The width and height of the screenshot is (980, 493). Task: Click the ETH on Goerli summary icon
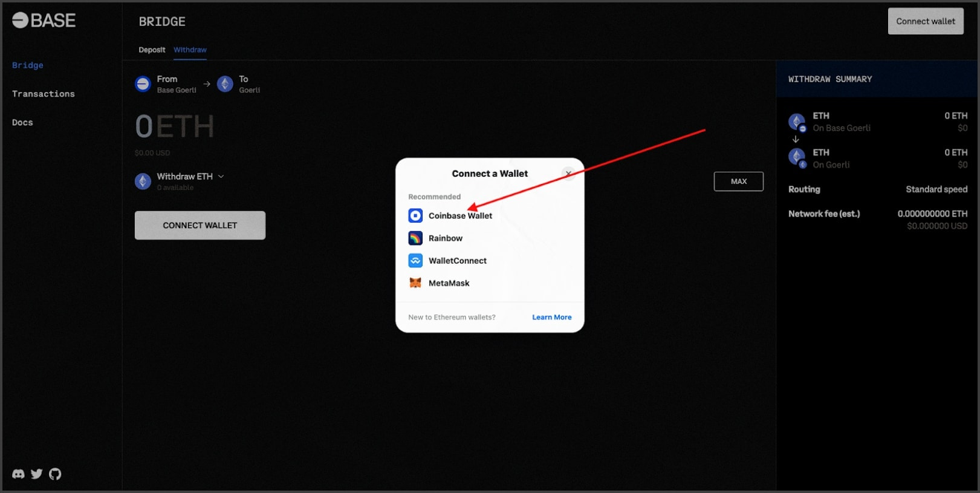(797, 158)
